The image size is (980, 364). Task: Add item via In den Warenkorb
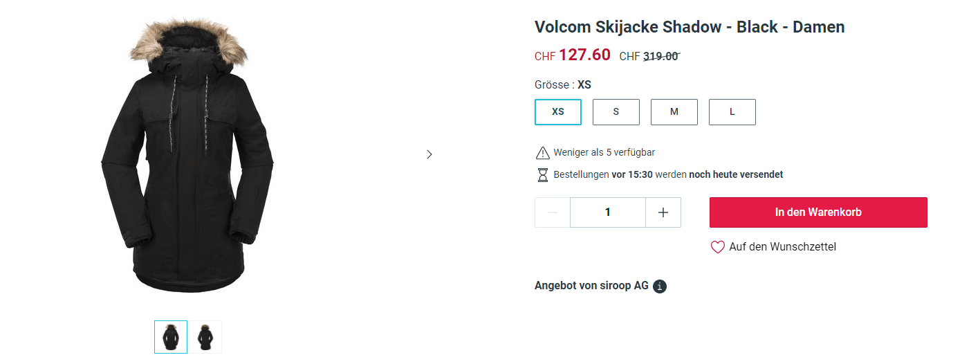click(x=818, y=212)
